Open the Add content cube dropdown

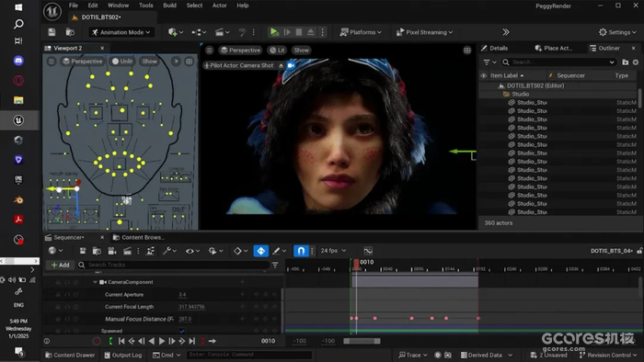[x=176, y=32]
